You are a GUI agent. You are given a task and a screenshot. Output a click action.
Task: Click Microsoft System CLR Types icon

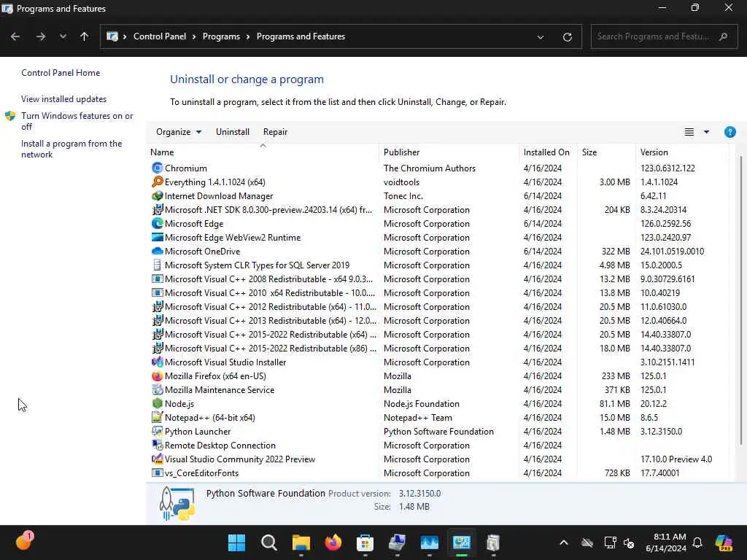click(x=158, y=265)
